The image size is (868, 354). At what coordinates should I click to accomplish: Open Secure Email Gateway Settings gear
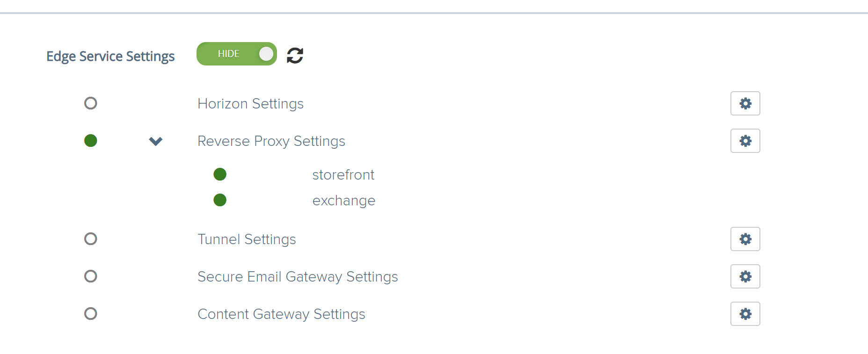pos(745,276)
